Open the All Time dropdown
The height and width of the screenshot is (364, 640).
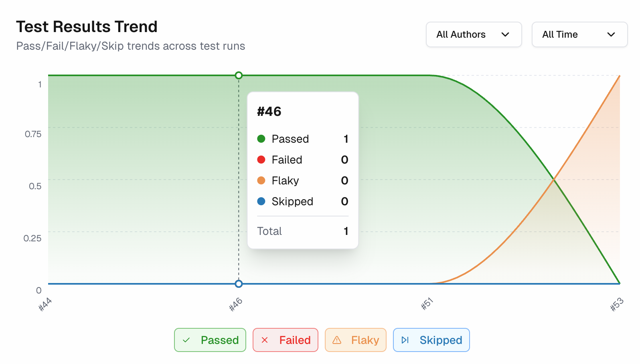(579, 34)
